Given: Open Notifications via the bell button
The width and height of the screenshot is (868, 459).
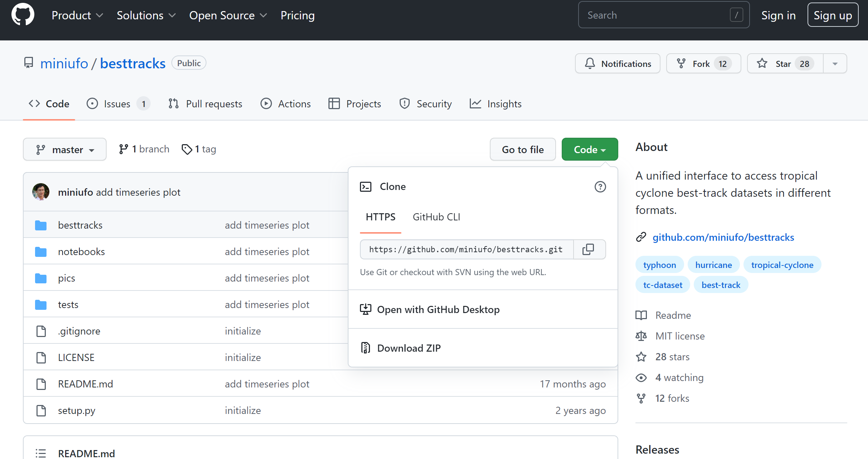Looking at the screenshot, I should click(617, 64).
